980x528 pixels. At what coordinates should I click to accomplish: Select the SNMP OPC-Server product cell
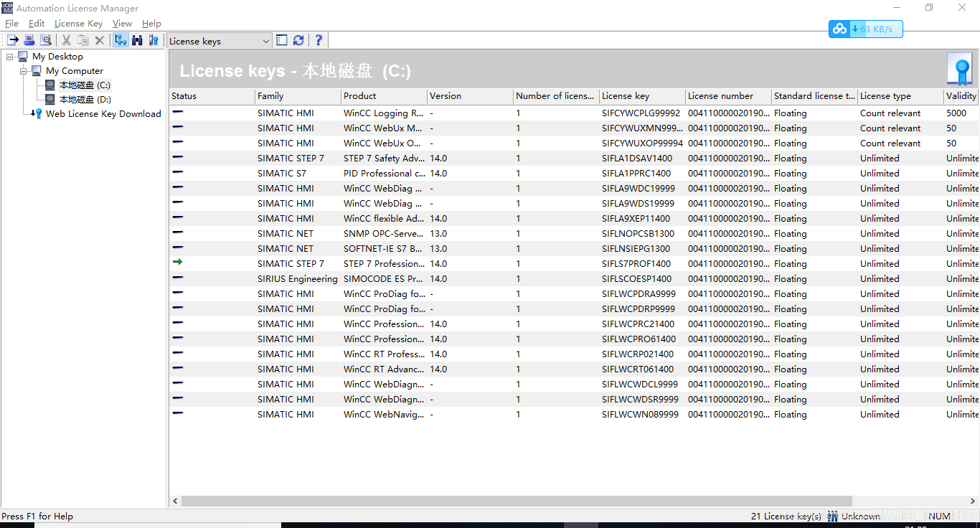click(x=384, y=234)
